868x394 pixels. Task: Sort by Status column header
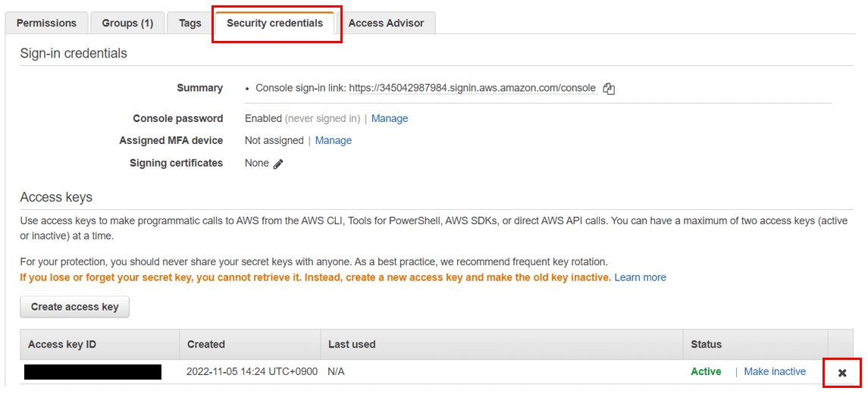[x=707, y=344]
